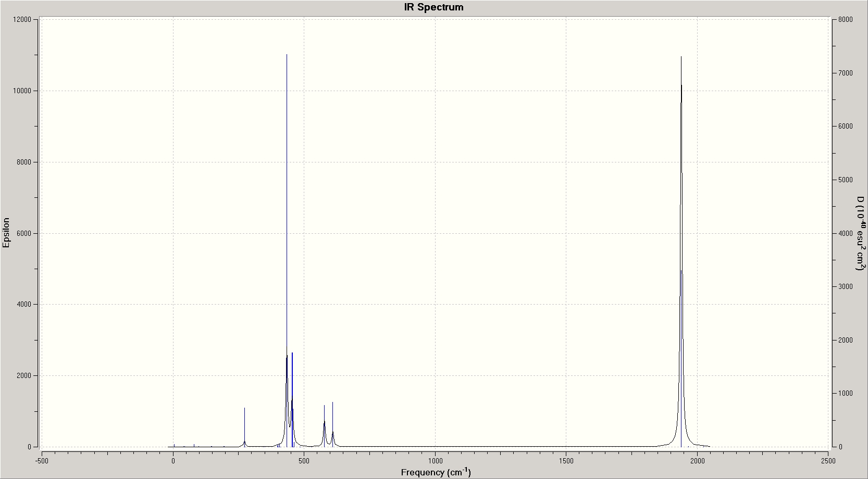Click the 1500 tick on Frequency axis
Screen dimensions: 868x479
pyautogui.click(x=566, y=461)
